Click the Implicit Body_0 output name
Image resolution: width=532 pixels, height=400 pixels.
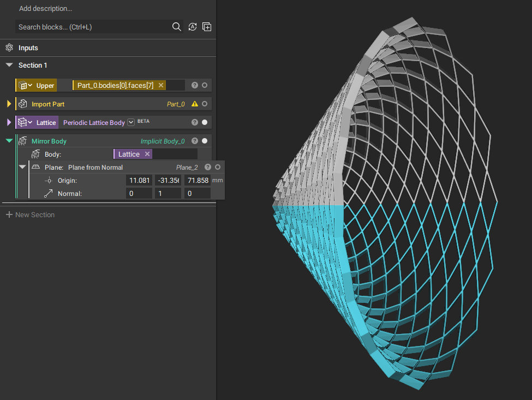(163, 141)
